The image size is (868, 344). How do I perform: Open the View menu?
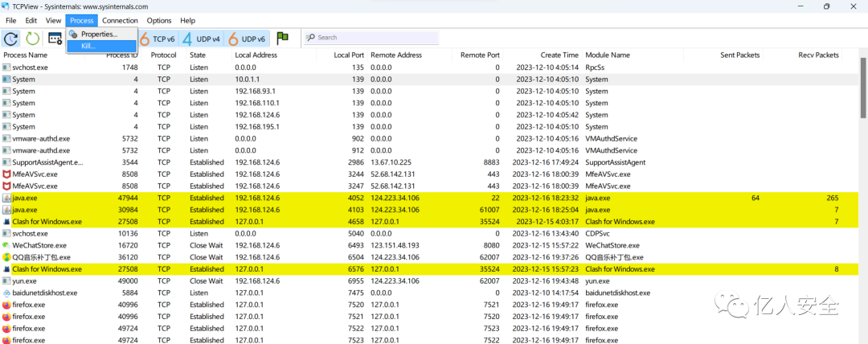click(53, 21)
